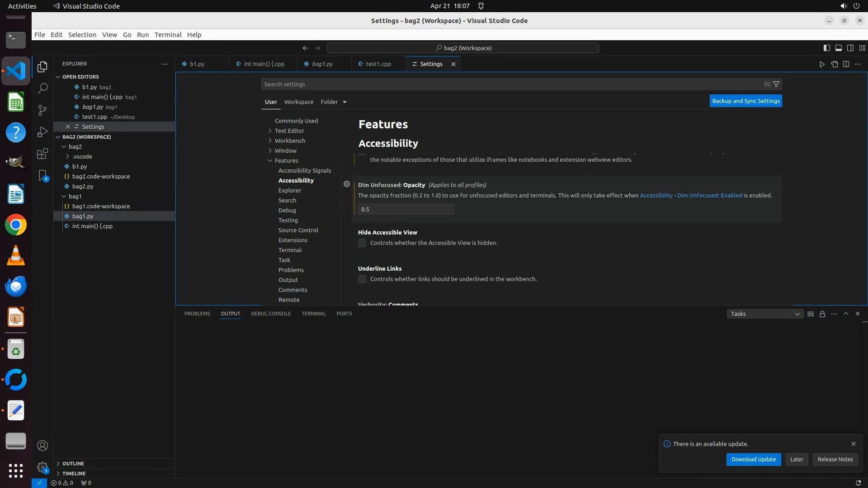Open the Tasks output channel dropdown
Screen dimensions: 868x488
[x=765, y=314]
